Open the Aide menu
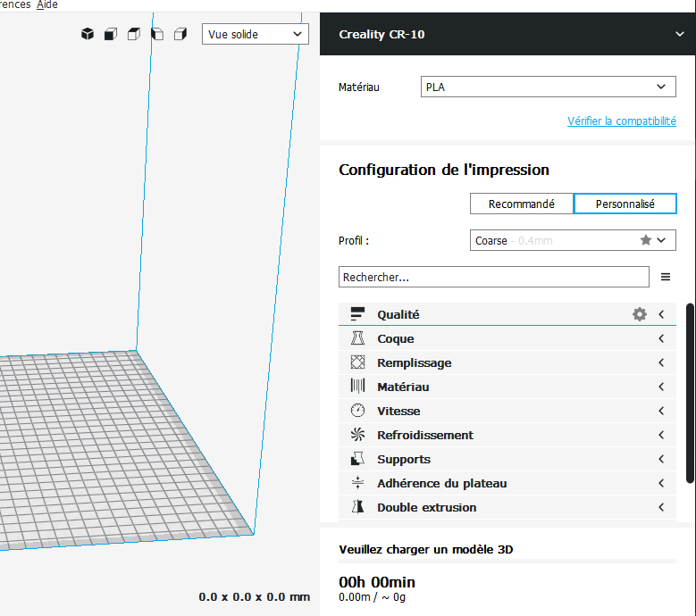The image size is (696, 616). [47, 4]
